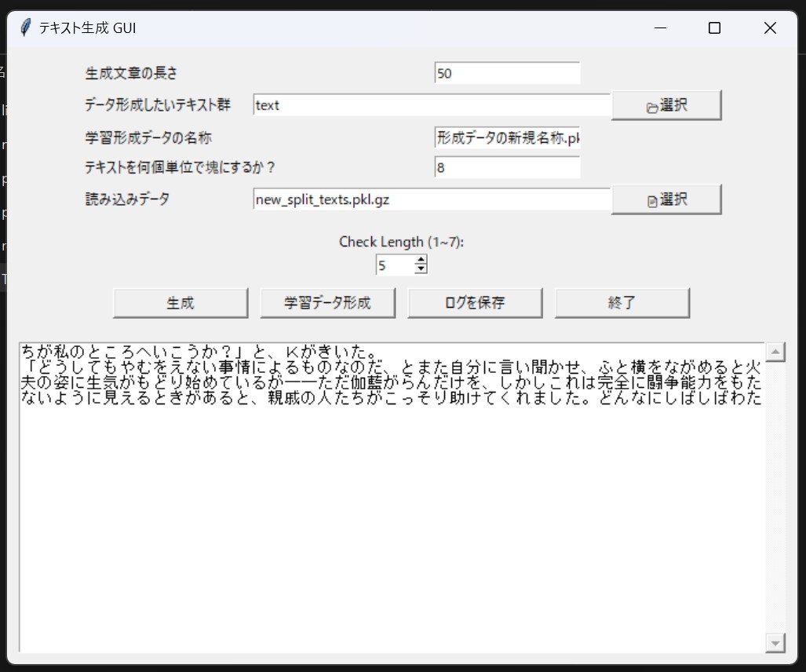Focus the 読み込みデータ path field
This screenshot has width=806, height=672.
(432, 199)
